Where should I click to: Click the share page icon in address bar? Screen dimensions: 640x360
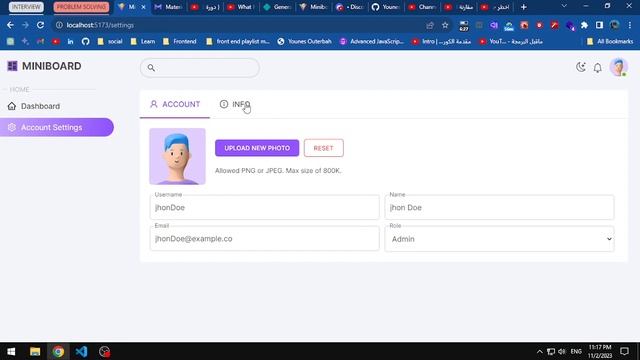point(430,25)
